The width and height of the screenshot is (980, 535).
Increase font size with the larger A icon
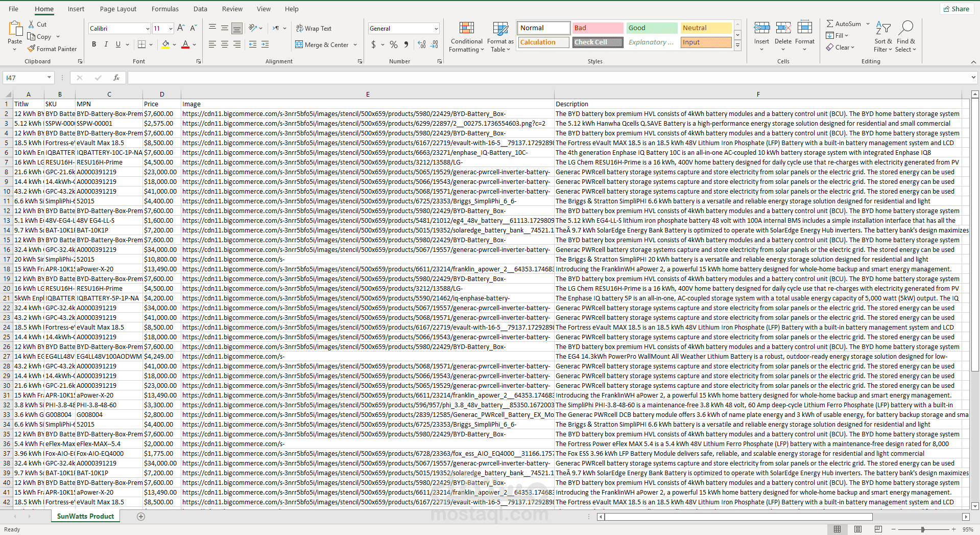(181, 28)
